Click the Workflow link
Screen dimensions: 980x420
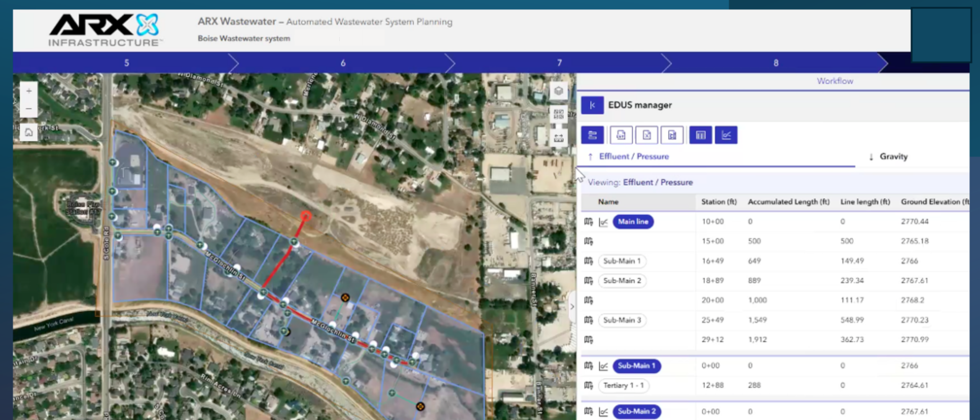835,81
